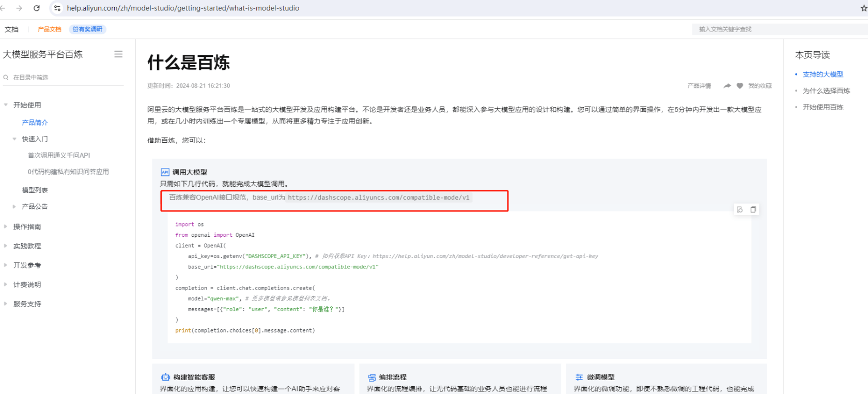
Task: Collapse the 快速入门 tree arrow
Action: click(x=14, y=139)
